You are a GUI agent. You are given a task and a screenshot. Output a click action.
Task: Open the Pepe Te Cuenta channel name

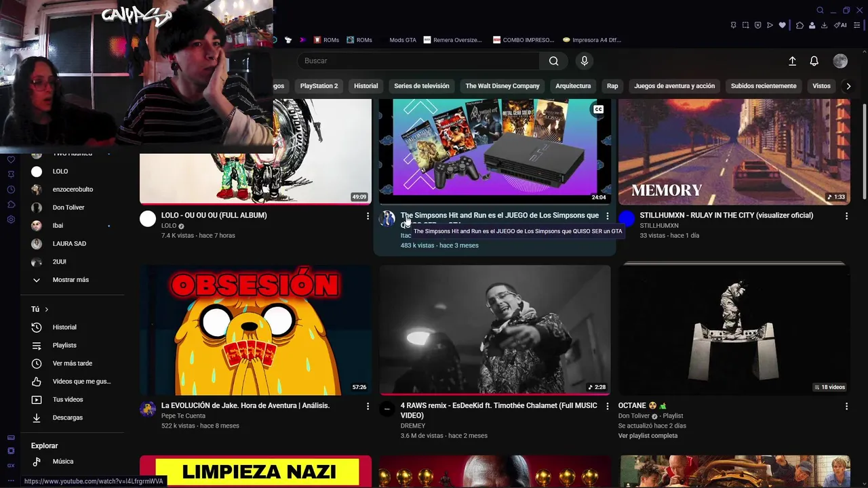[x=183, y=416]
